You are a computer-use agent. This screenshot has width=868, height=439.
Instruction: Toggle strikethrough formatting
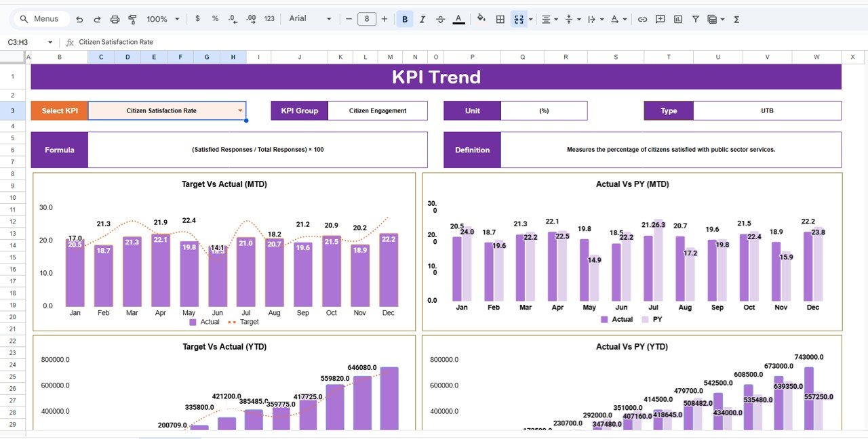(x=440, y=19)
